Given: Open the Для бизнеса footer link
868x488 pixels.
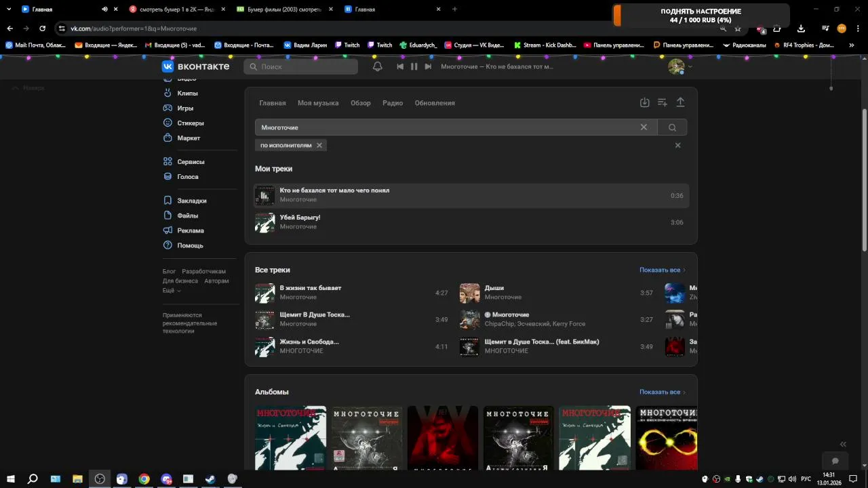Looking at the screenshot, I should 180,281.
